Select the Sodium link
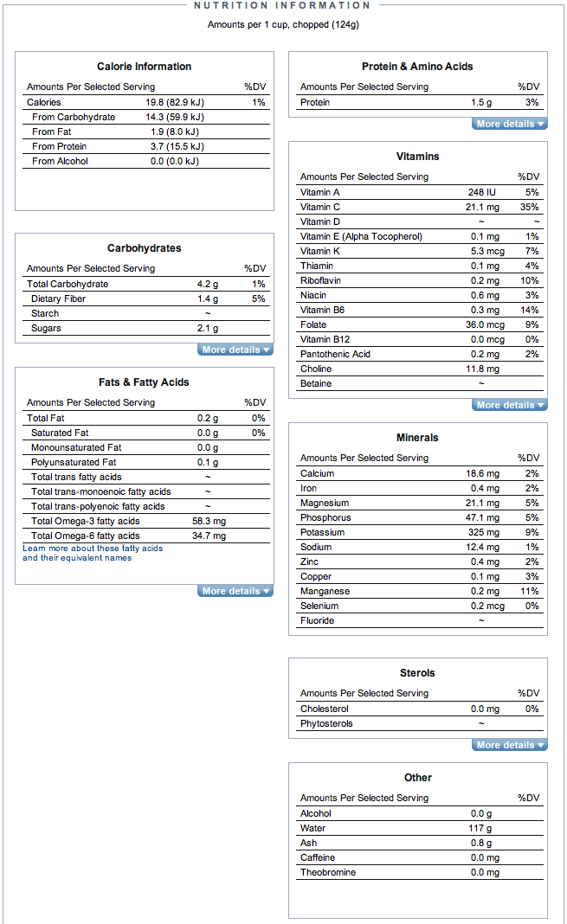This screenshot has height=924, width=567. [x=313, y=547]
